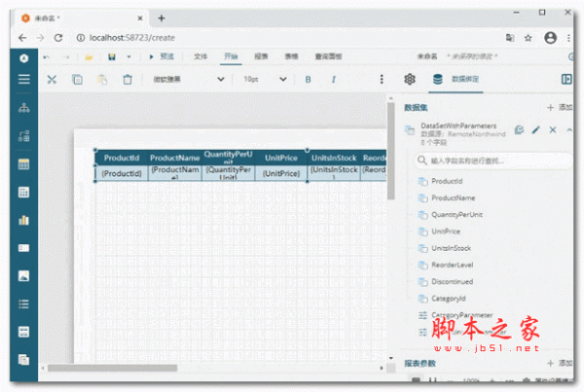
Task: Select the Tablix grid tool
Action: (23, 192)
